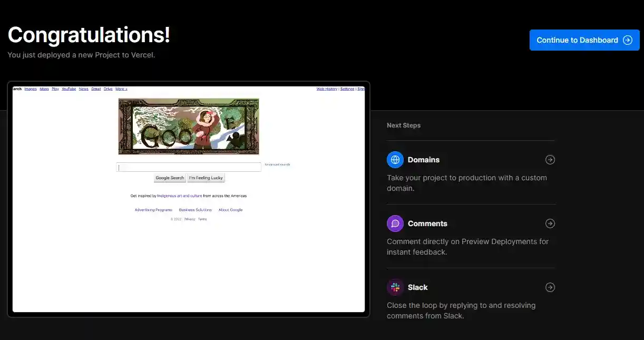
Task: Open the Images link in preview navbar
Action: (31, 89)
